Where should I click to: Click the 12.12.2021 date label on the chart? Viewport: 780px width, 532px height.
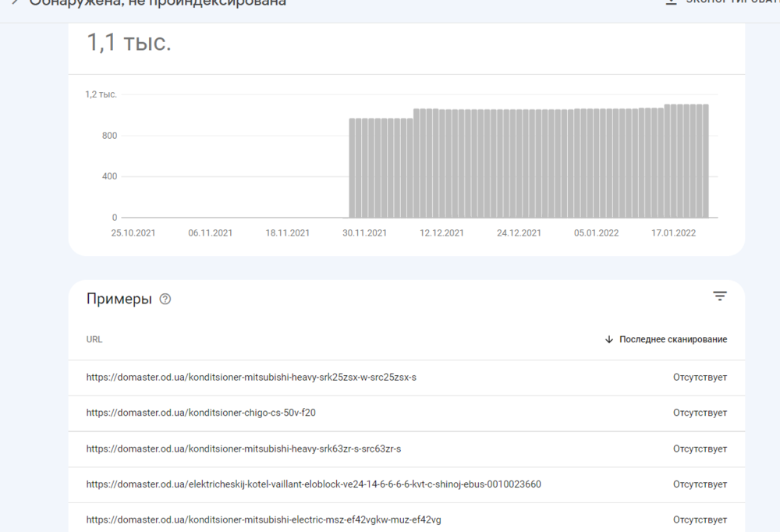coord(441,233)
